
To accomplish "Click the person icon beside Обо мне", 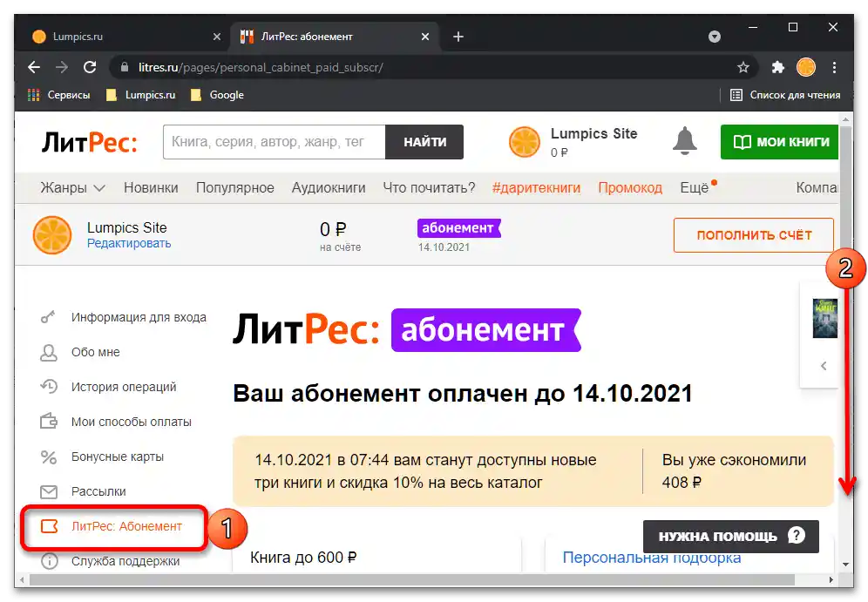I will [48, 353].
